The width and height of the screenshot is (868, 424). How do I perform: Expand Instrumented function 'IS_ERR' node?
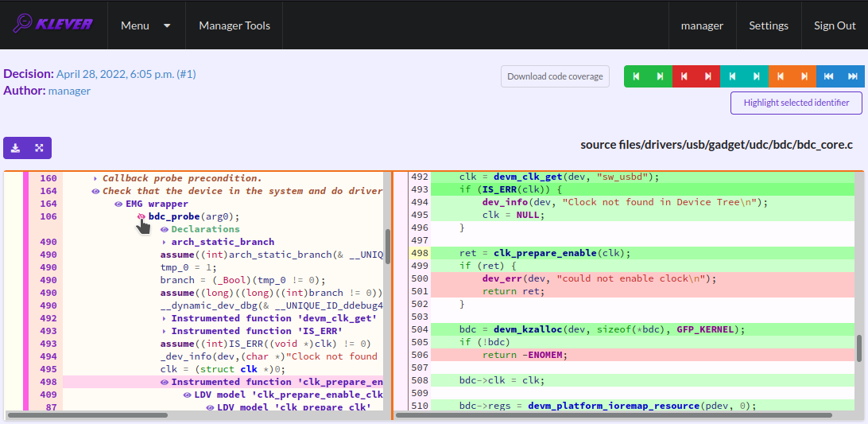pos(165,332)
